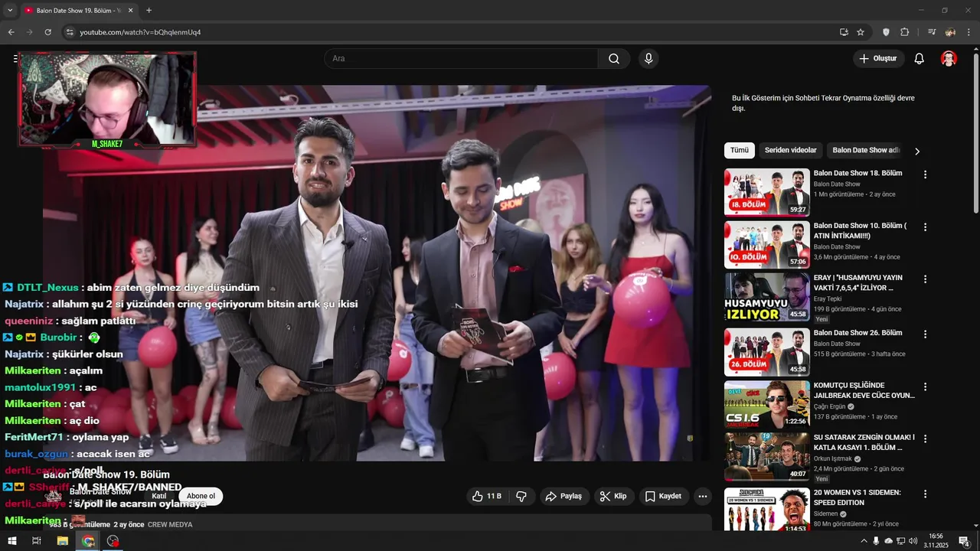Click in the Ara search field
This screenshot has width=980, height=551.
(461, 59)
